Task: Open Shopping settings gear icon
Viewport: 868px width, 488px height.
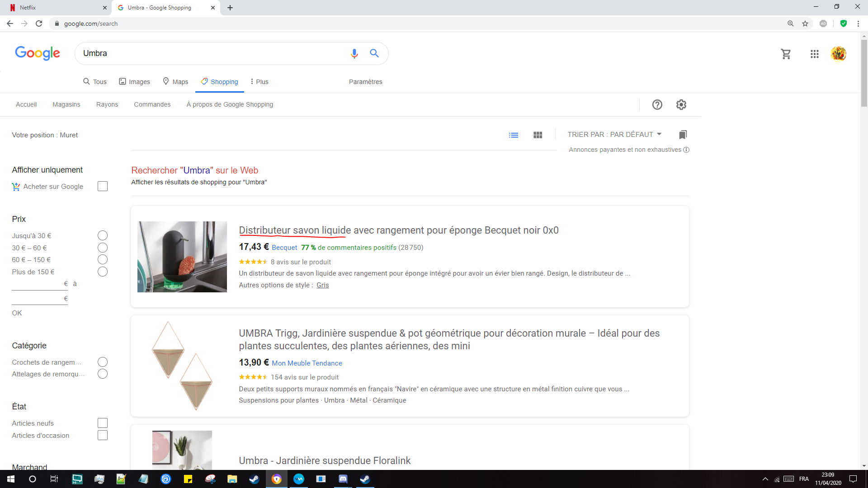Action: [x=681, y=105]
